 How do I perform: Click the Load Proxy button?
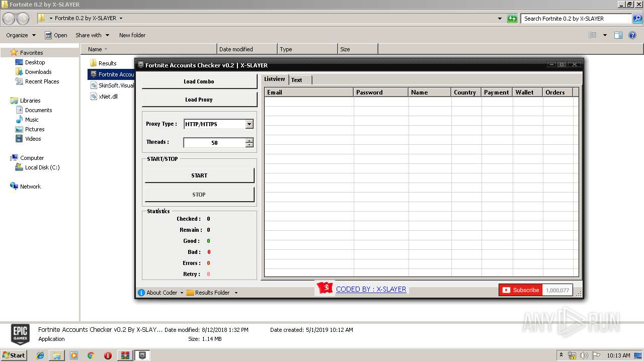pos(199,100)
